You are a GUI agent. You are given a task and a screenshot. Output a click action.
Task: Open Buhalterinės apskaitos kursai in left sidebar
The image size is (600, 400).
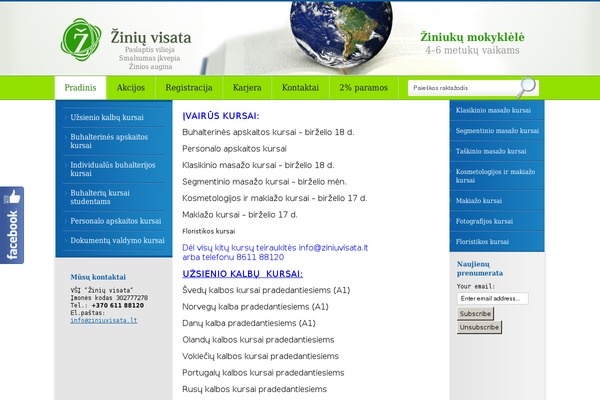coord(109,141)
